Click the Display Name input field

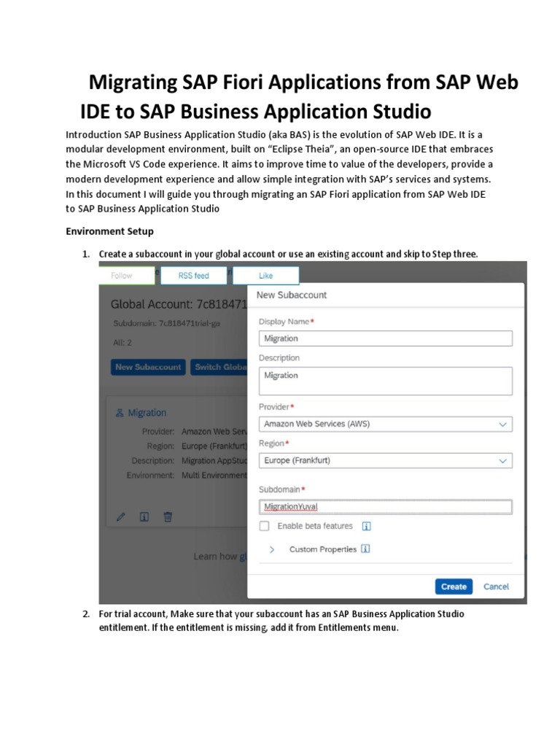pyautogui.click(x=386, y=338)
